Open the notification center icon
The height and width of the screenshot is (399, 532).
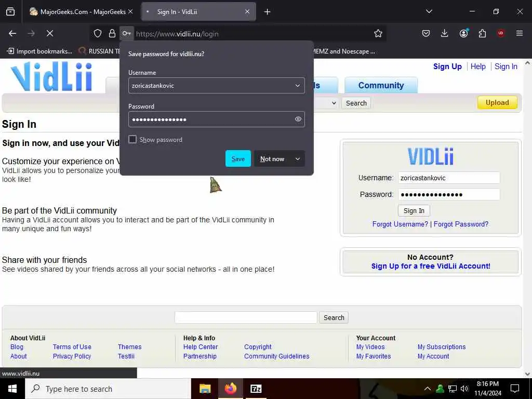515,389
